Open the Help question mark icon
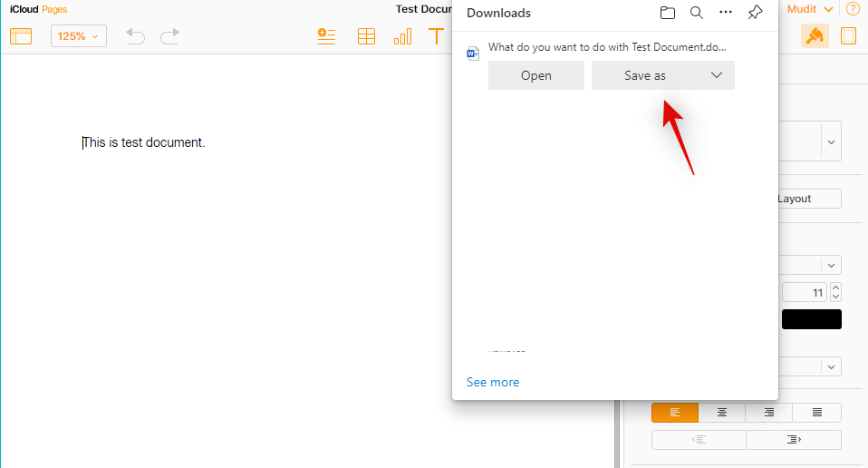868x468 pixels. [x=854, y=9]
